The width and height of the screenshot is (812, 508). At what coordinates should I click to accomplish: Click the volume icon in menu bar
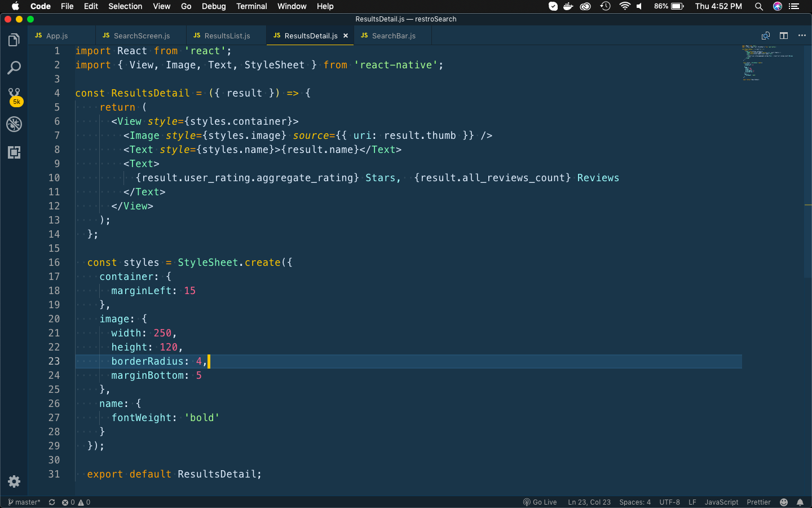point(639,6)
